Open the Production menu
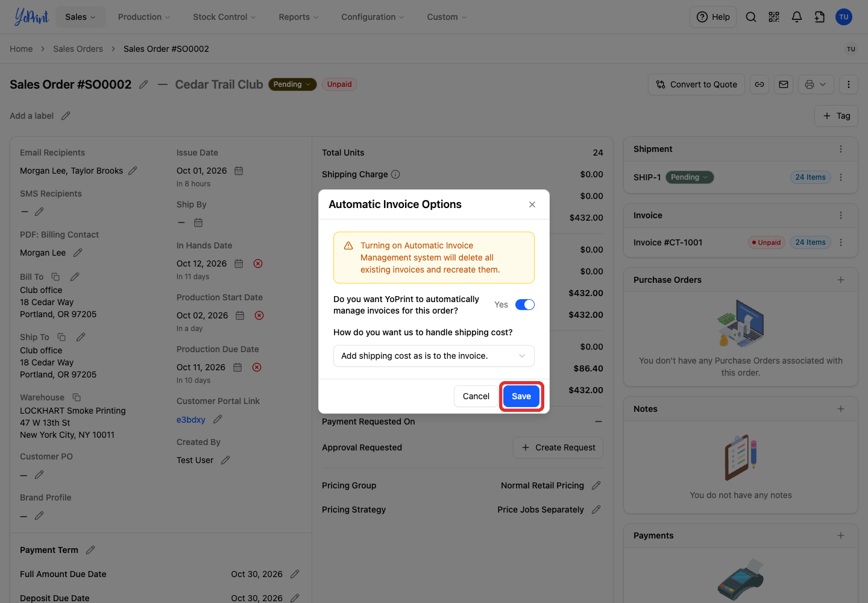Viewport: 868px width, 603px height. (144, 17)
